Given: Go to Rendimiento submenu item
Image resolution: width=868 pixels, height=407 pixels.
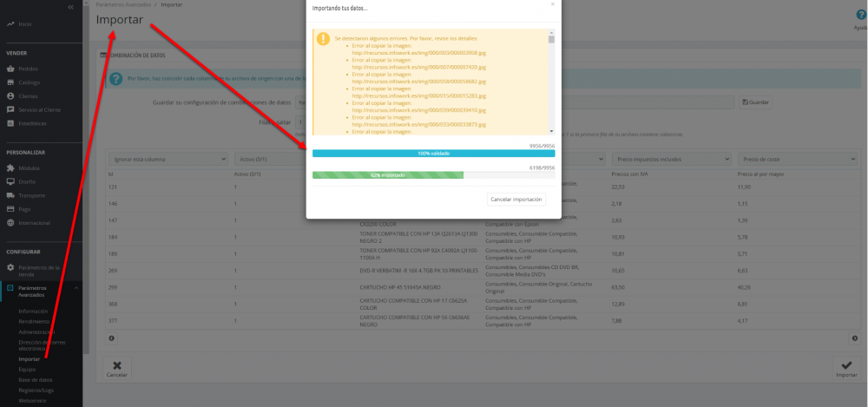Looking at the screenshot, I should click(x=34, y=321).
